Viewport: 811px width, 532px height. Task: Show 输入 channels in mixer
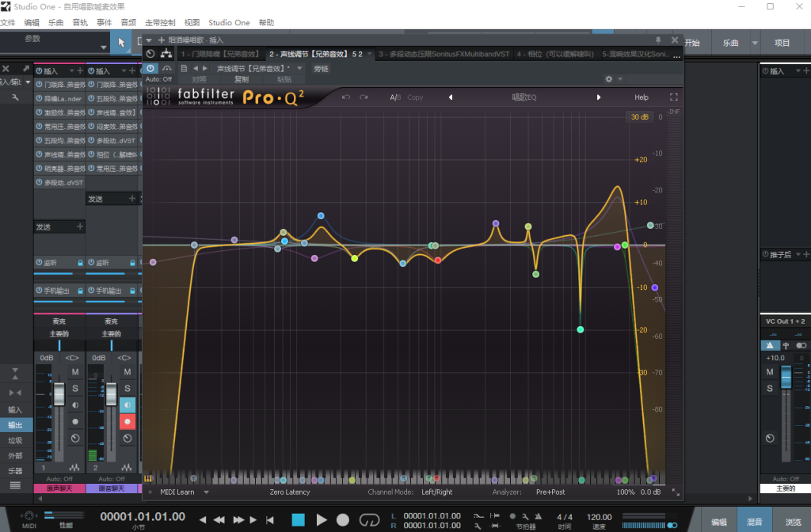click(16, 409)
